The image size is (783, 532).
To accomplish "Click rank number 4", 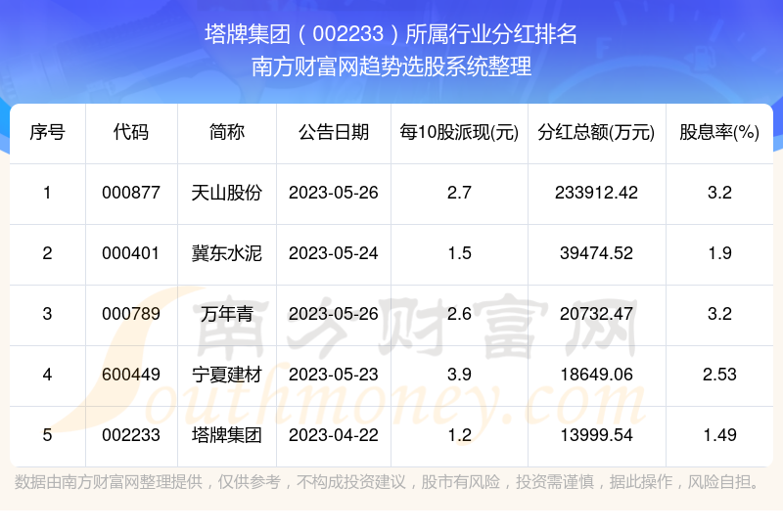I will point(47,375).
